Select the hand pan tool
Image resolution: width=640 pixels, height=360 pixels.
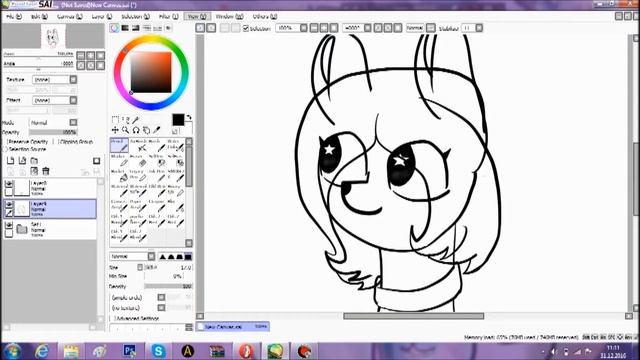click(x=146, y=130)
